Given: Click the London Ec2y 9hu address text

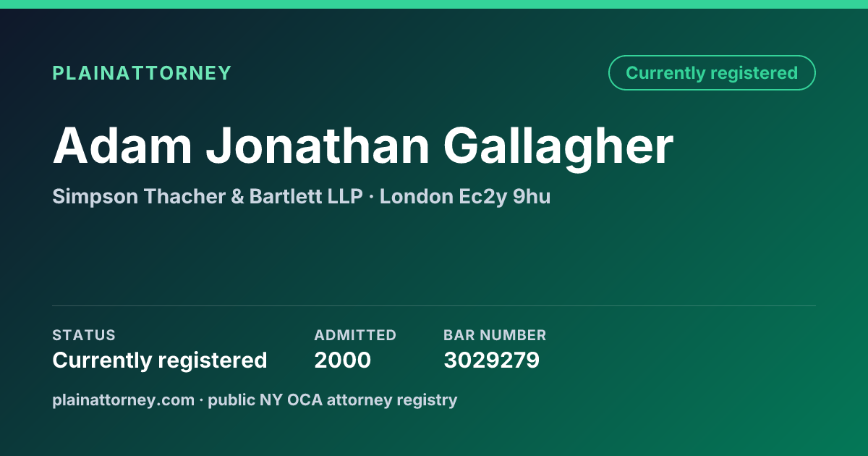Looking at the screenshot, I should pos(465,196).
